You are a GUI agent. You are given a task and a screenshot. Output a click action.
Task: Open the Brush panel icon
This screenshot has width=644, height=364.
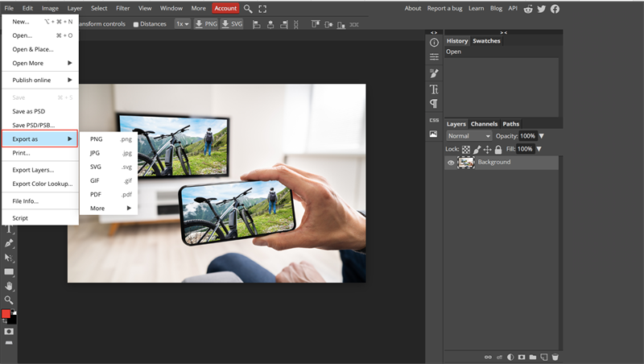coord(434,73)
